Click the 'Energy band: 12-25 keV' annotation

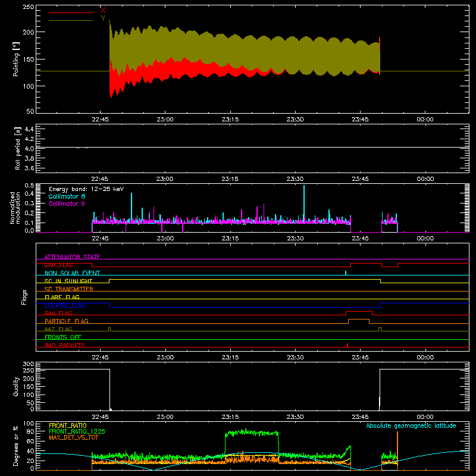coord(86,189)
